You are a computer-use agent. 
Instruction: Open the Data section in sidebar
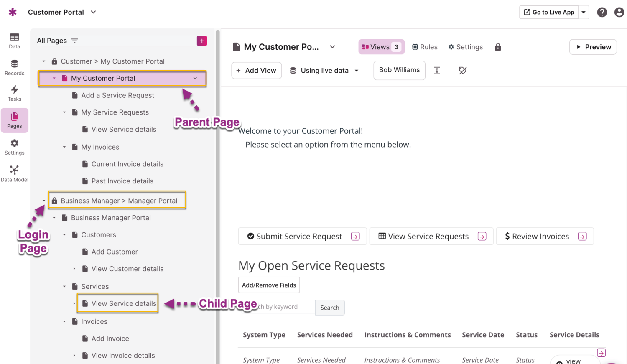(x=14, y=41)
